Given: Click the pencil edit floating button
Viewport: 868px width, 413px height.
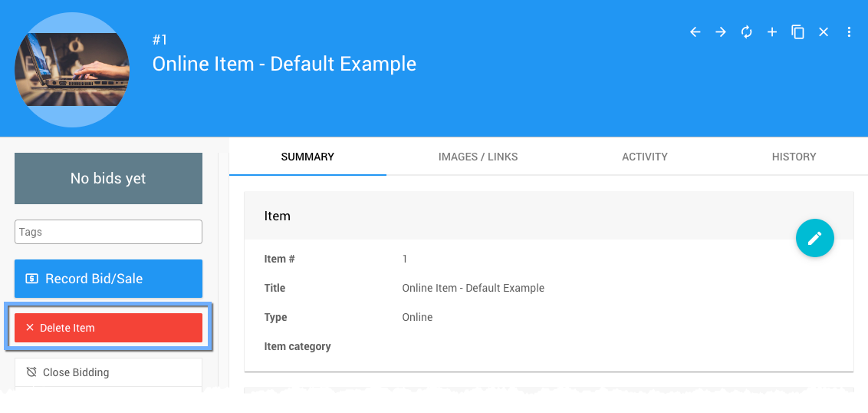Looking at the screenshot, I should coord(814,238).
